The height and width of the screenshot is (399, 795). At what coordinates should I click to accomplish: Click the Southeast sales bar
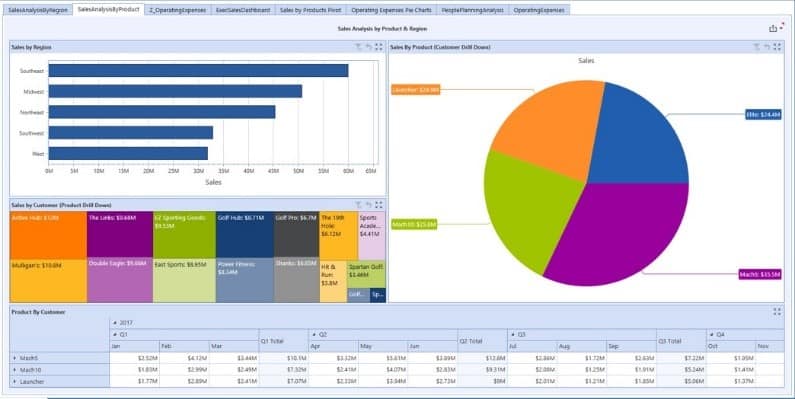click(x=198, y=70)
